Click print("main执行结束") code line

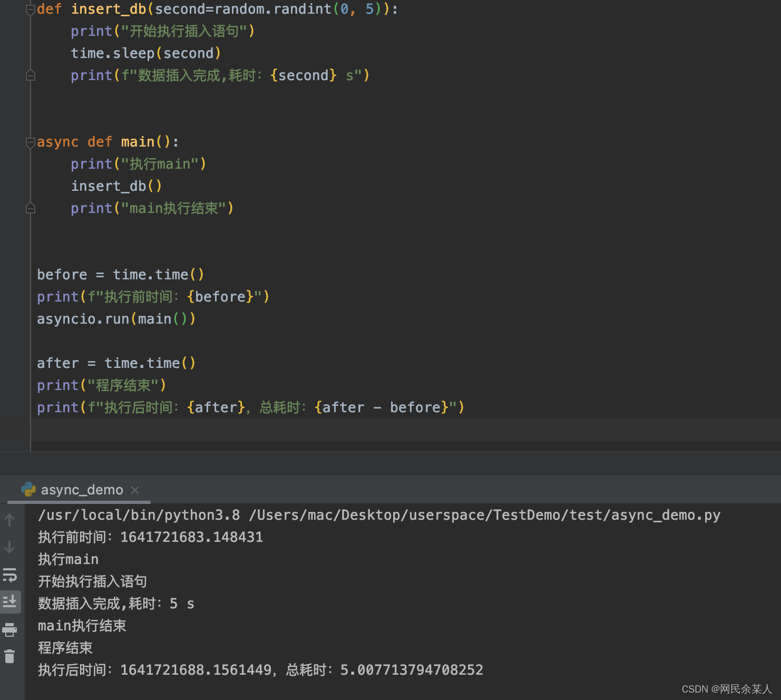point(152,208)
